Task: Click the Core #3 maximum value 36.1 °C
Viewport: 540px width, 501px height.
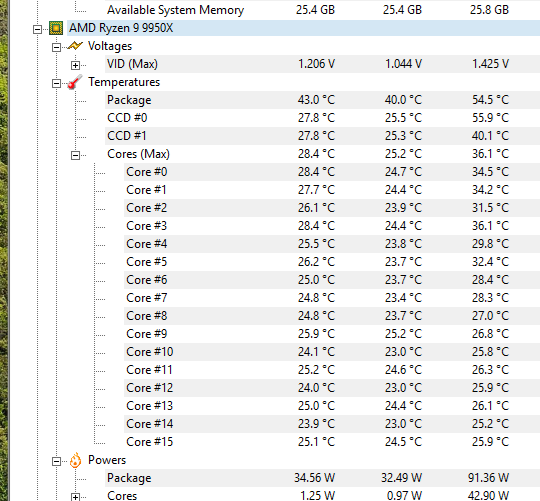Action: tap(490, 226)
